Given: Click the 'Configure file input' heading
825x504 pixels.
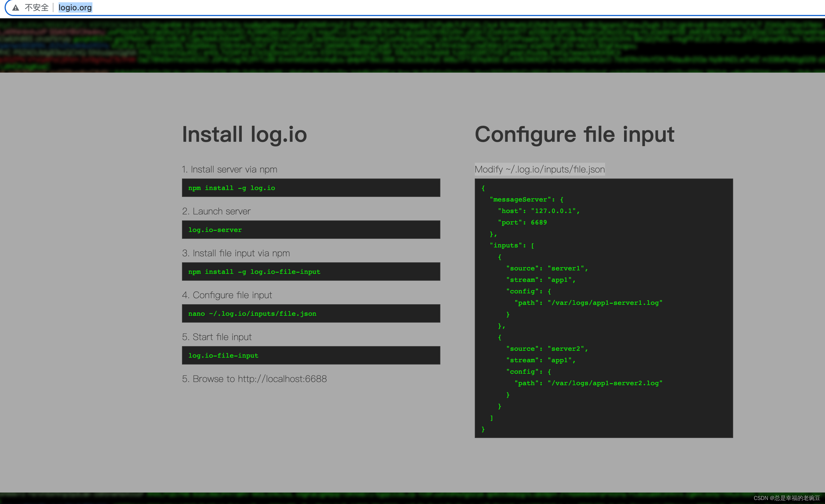Looking at the screenshot, I should tap(574, 134).
